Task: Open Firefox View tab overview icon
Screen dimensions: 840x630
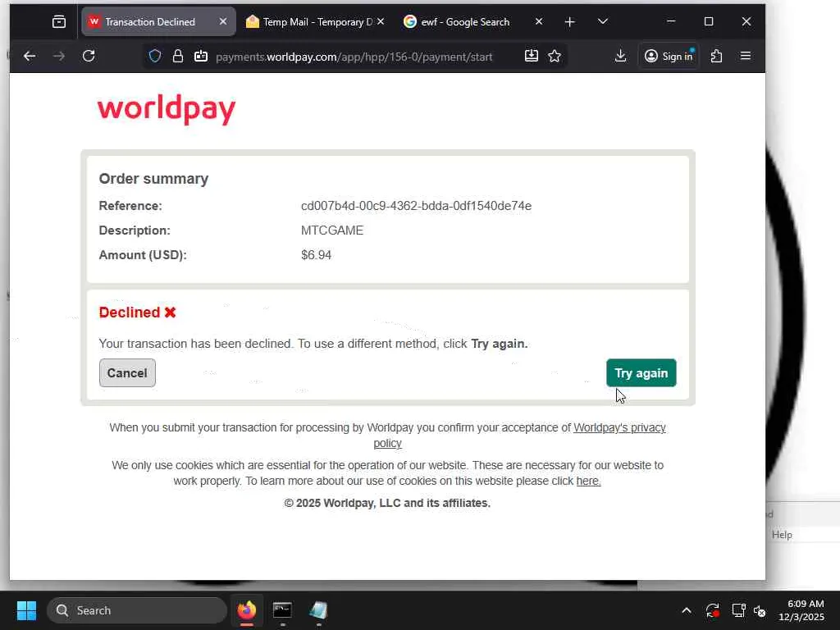Action: pos(59,21)
